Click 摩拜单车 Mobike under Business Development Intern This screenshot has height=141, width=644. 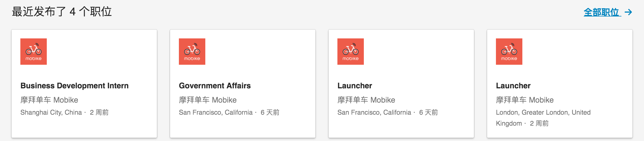[x=49, y=100]
